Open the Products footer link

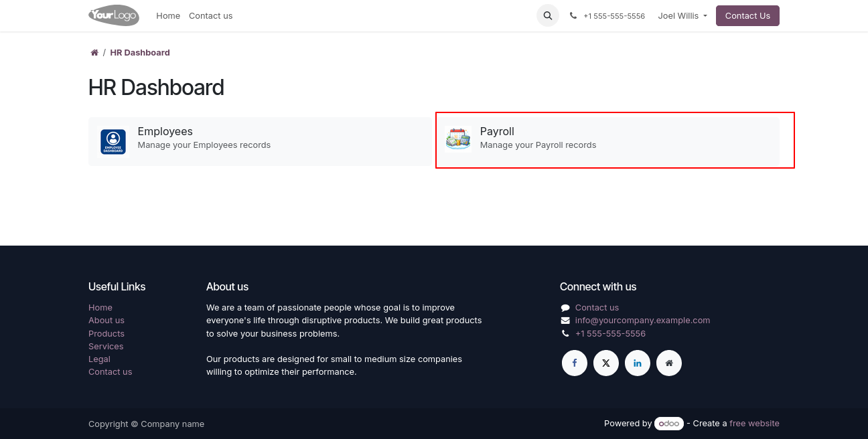click(x=106, y=333)
